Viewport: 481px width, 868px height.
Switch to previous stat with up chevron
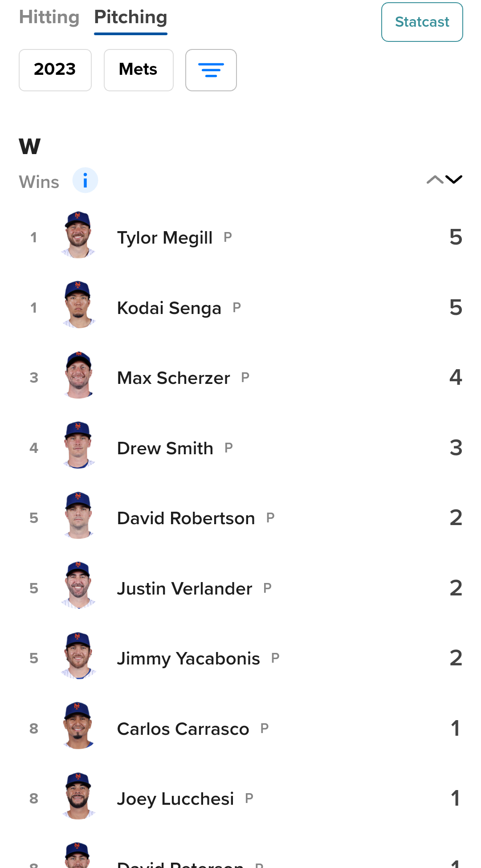(x=435, y=179)
